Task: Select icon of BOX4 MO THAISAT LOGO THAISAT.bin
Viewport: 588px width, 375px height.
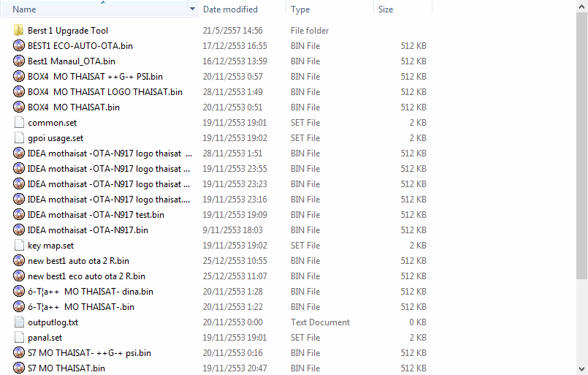Action: pos(19,92)
